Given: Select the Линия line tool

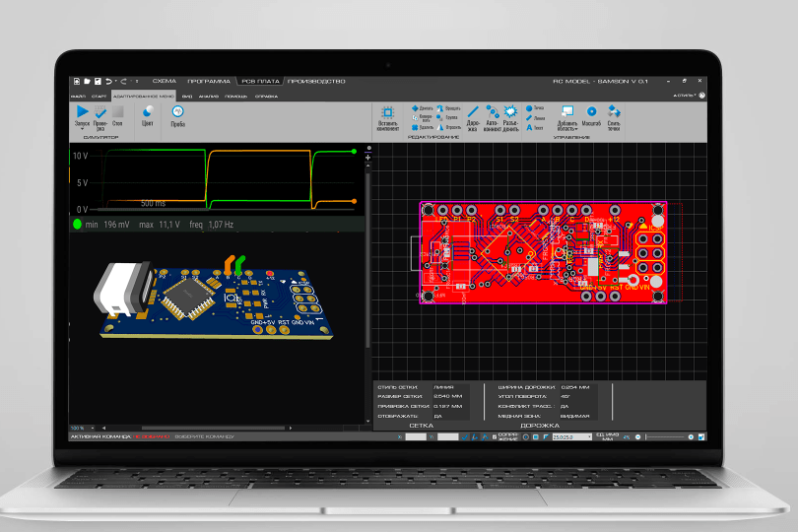Looking at the screenshot, I should click(x=535, y=117).
